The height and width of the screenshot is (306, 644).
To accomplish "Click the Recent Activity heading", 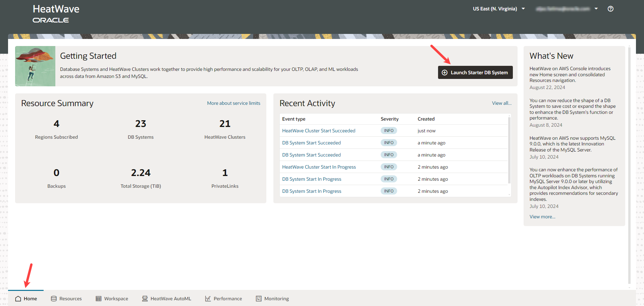I will (x=307, y=103).
